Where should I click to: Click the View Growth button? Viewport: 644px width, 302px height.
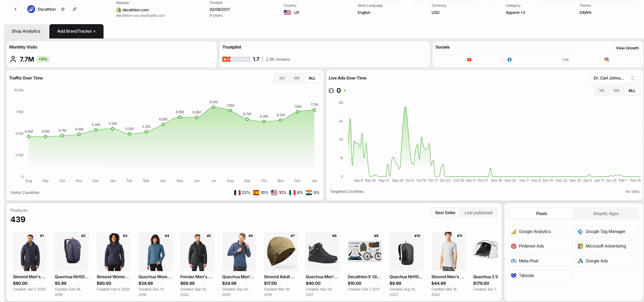(627, 48)
